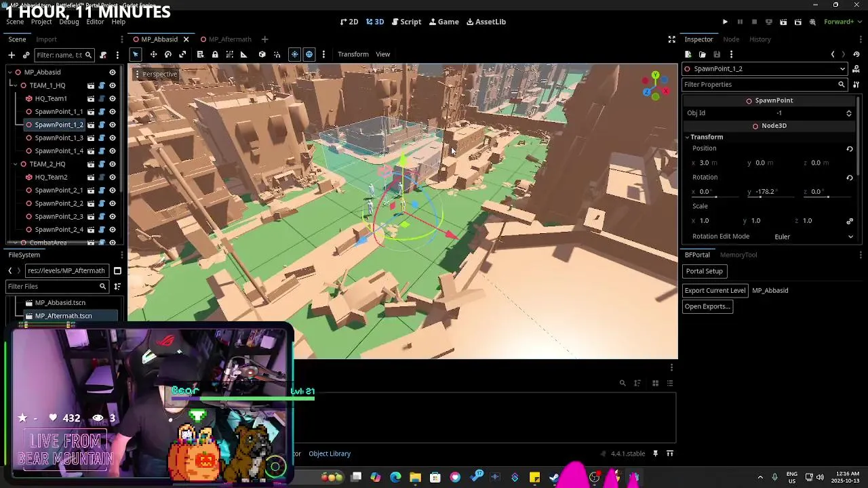Activate the Rotate Mode tool

tap(168, 54)
